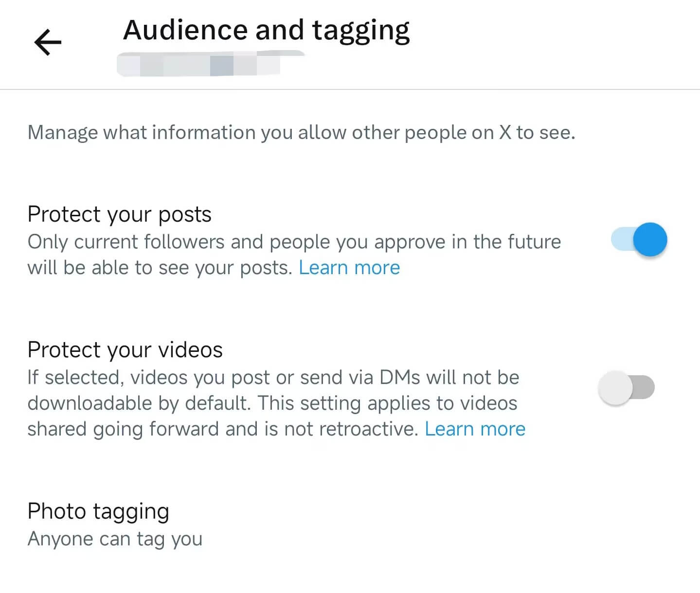Image resolution: width=700 pixels, height=593 pixels.
Task: Click the blurred account name under title
Action: click(x=210, y=64)
